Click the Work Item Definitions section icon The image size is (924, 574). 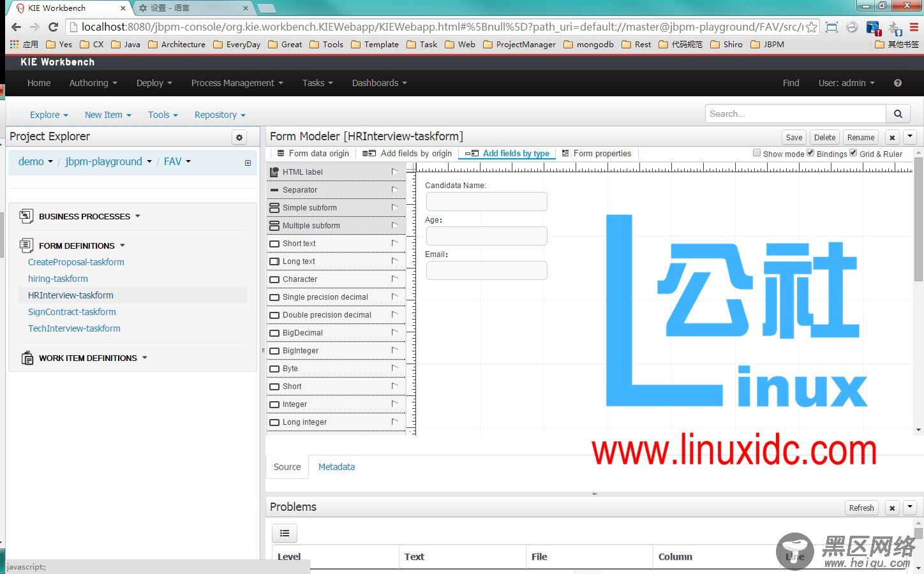click(x=27, y=358)
